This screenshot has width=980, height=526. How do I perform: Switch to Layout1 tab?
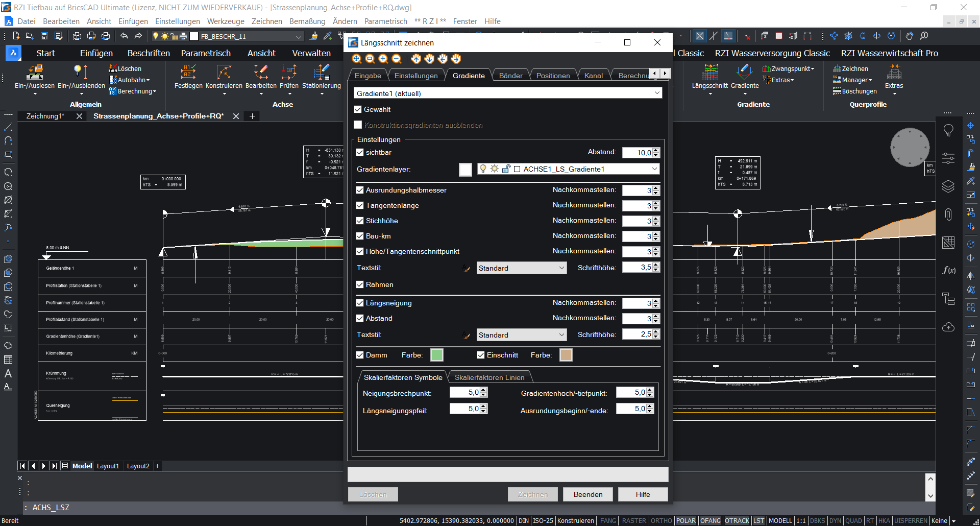(x=108, y=466)
